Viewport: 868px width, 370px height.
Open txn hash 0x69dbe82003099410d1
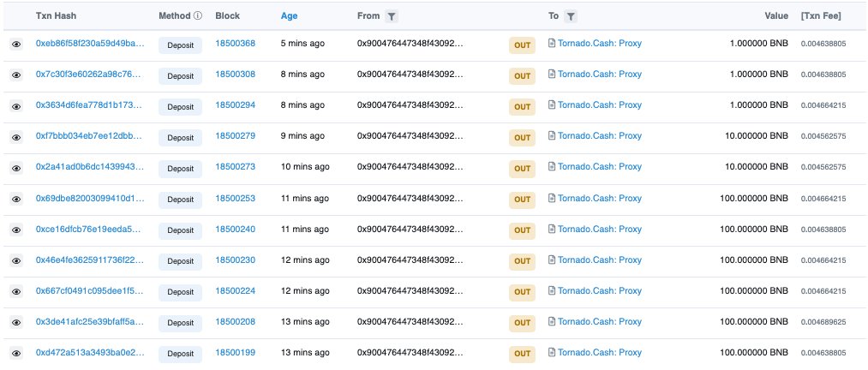(90, 198)
